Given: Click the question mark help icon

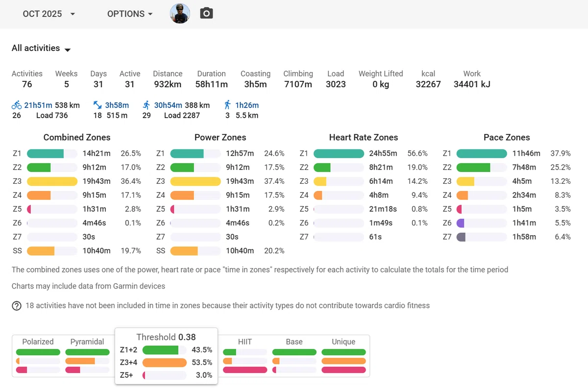Looking at the screenshot, I should coord(17,306).
